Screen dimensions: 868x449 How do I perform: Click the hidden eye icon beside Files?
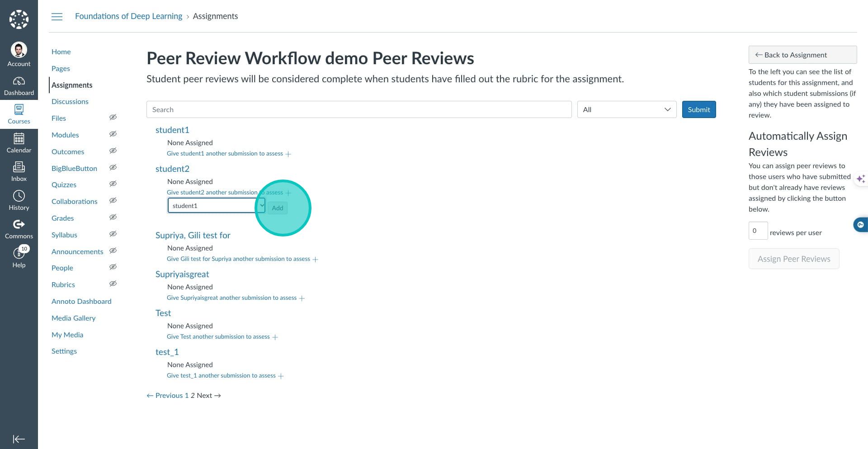[x=113, y=118]
